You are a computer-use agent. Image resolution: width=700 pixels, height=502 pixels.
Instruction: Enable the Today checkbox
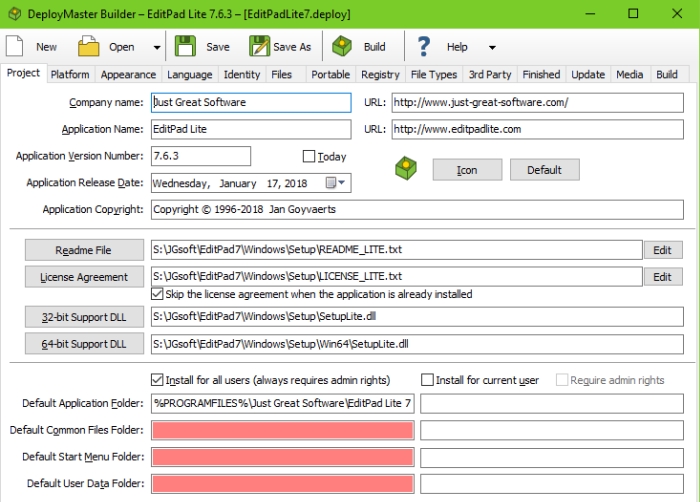point(309,156)
